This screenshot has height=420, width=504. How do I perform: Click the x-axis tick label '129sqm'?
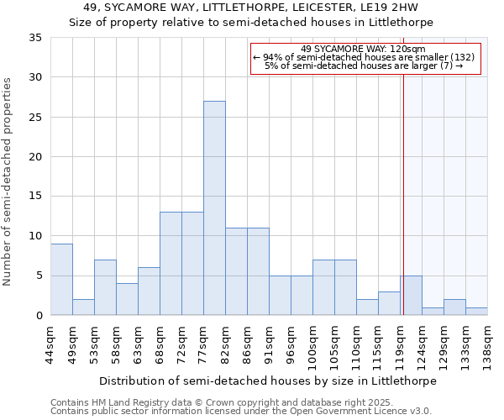click(x=443, y=349)
